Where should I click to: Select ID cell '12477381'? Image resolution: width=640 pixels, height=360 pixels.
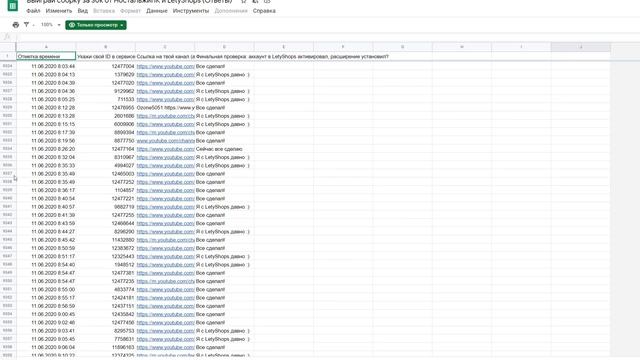[106, 273]
